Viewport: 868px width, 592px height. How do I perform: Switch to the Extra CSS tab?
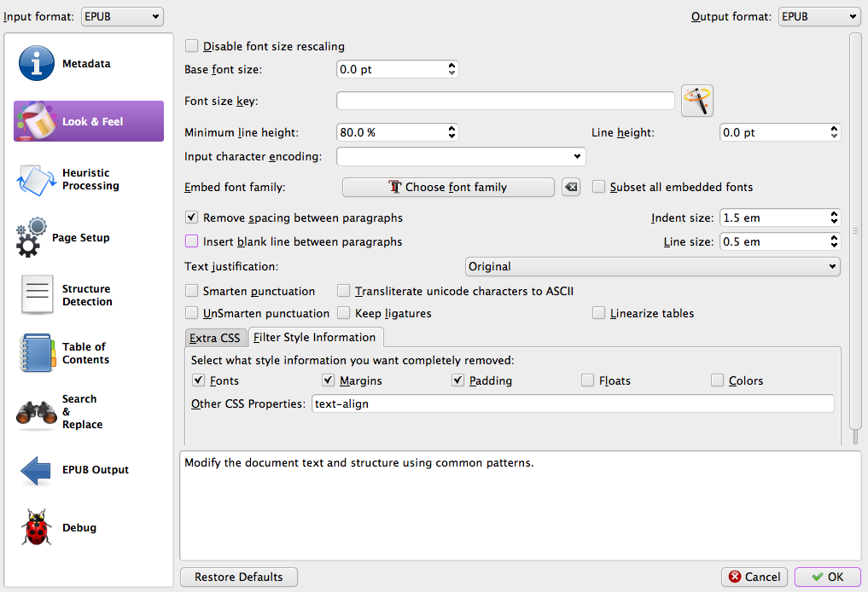click(x=215, y=338)
